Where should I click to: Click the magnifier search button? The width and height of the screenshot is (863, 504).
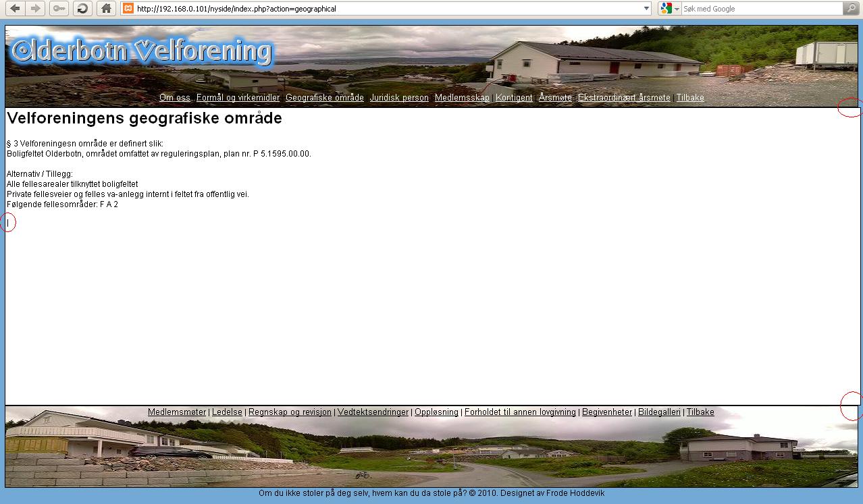[852, 9]
